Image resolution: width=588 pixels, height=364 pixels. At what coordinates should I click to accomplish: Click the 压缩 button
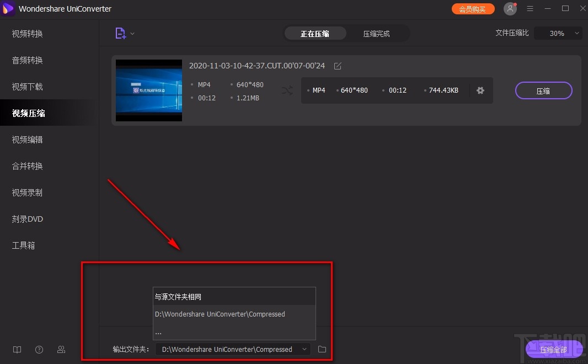pyautogui.click(x=543, y=90)
